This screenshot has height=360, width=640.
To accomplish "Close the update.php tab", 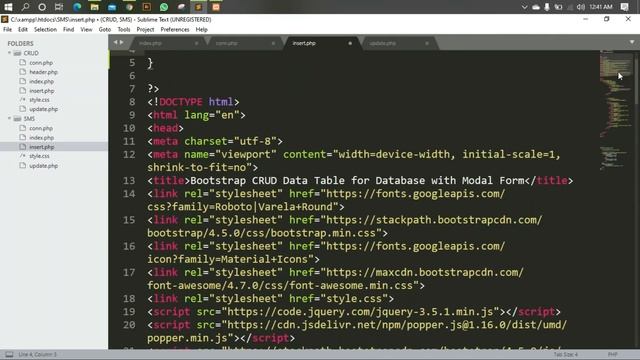I will point(427,43).
